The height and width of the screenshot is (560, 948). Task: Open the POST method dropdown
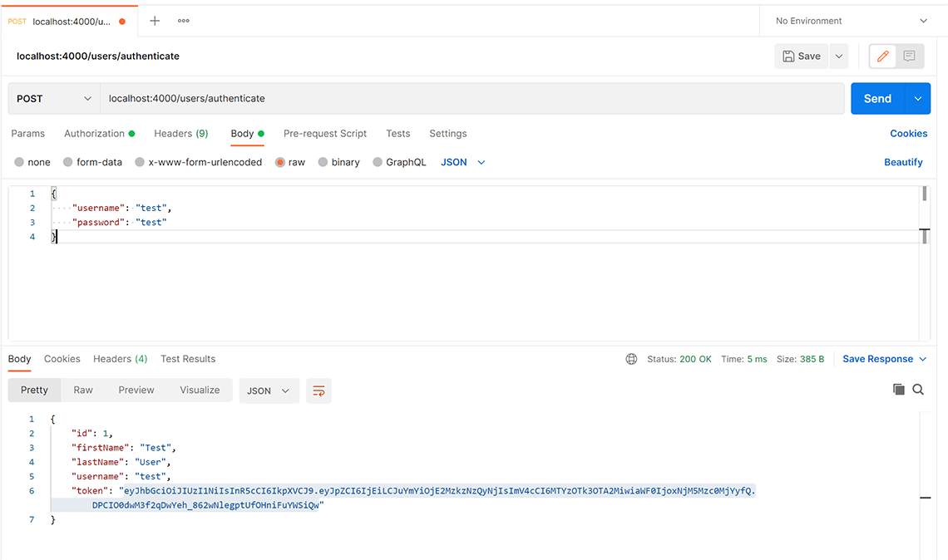[x=52, y=98]
